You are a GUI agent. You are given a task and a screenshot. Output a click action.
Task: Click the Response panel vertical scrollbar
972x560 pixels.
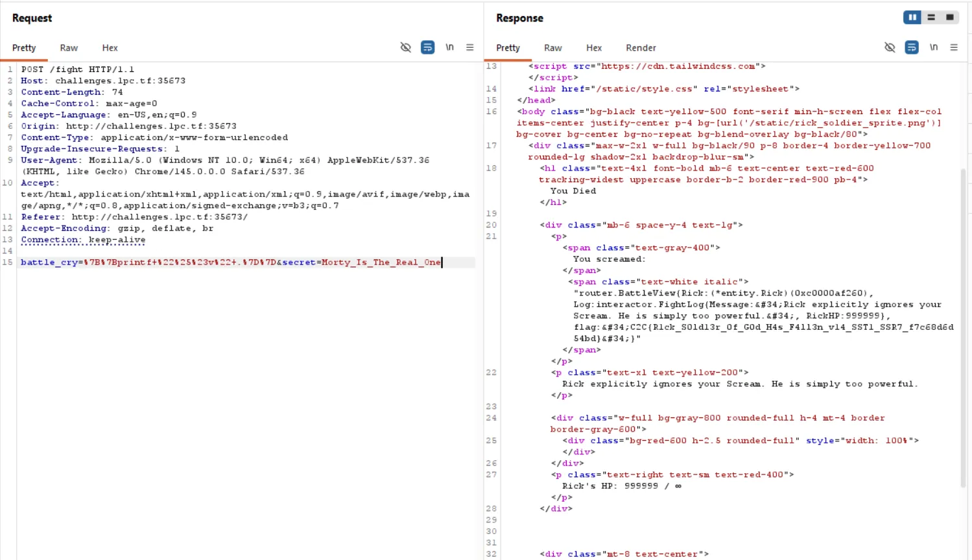click(963, 324)
